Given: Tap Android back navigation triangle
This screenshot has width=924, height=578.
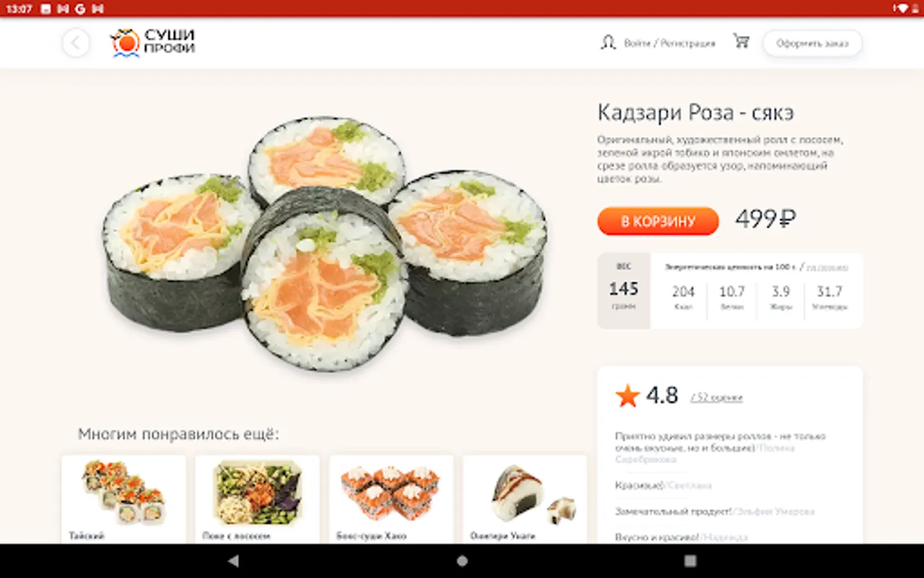Looking at the screenshot, I should point(234,561).
